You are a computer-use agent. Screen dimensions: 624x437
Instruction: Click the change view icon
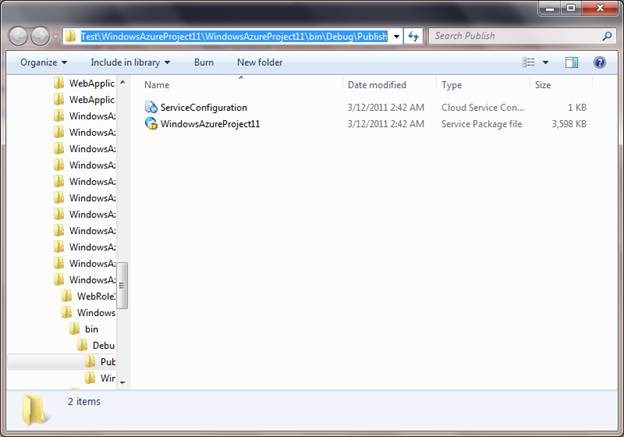coord(529,62)
